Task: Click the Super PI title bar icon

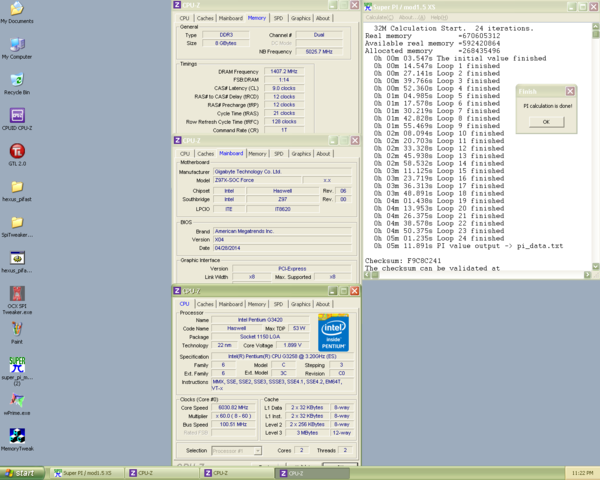Action: tap(368, 7)
